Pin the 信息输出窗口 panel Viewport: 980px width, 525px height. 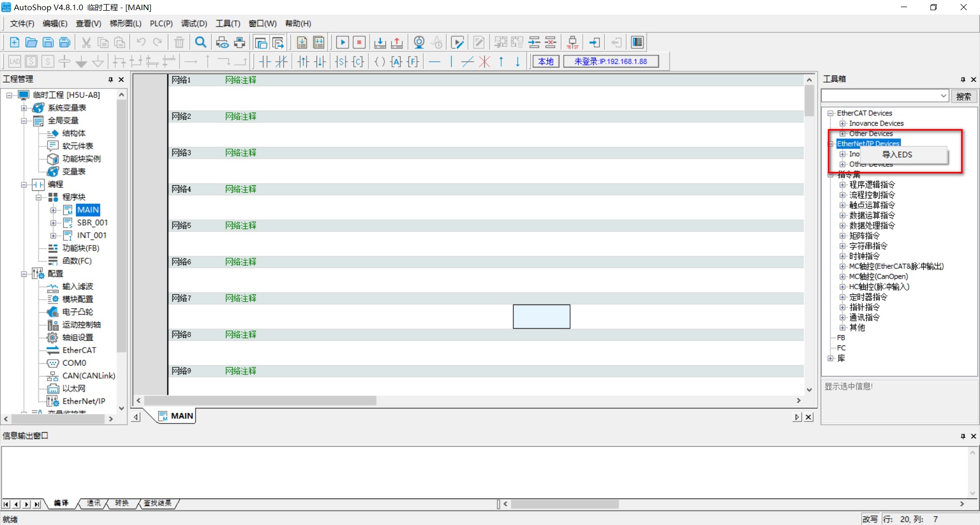click(x=963, y=436)
